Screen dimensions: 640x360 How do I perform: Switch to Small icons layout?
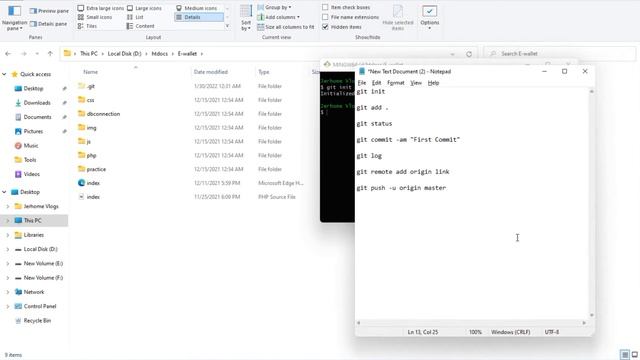click(95, 17)
